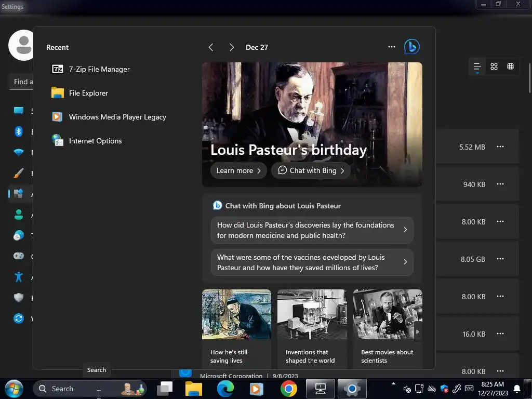Screen dimensions: 532x399
Task: Open the Windows Update section in Settings
Action: click(x=19, y=318)
